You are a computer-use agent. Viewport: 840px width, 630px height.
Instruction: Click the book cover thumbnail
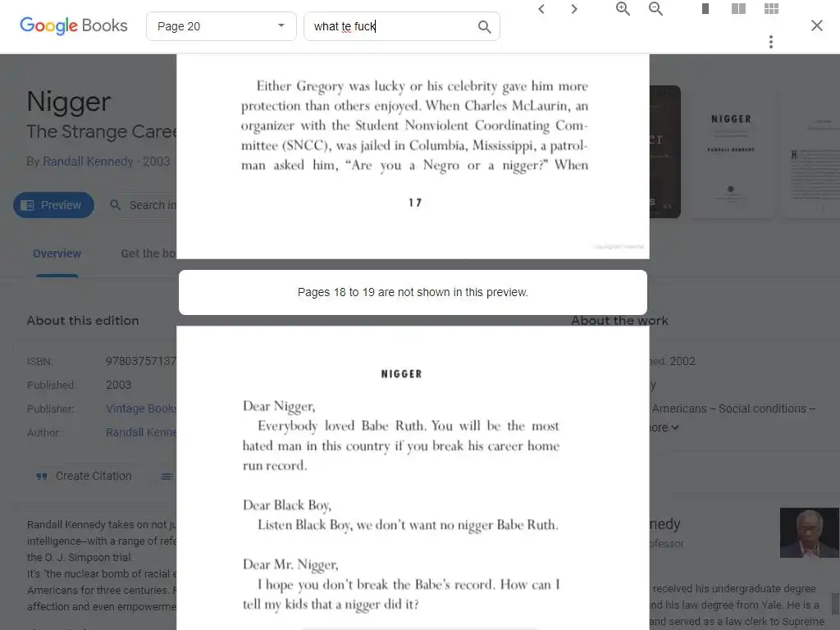tap(664, 152)
